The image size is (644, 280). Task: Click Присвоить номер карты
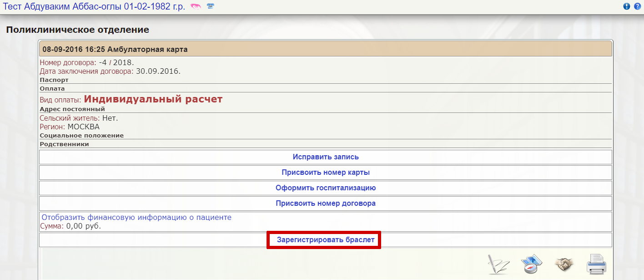326,173
